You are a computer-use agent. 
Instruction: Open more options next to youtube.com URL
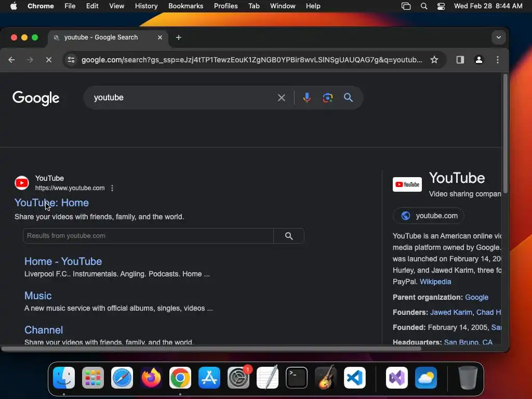[112, 188]
